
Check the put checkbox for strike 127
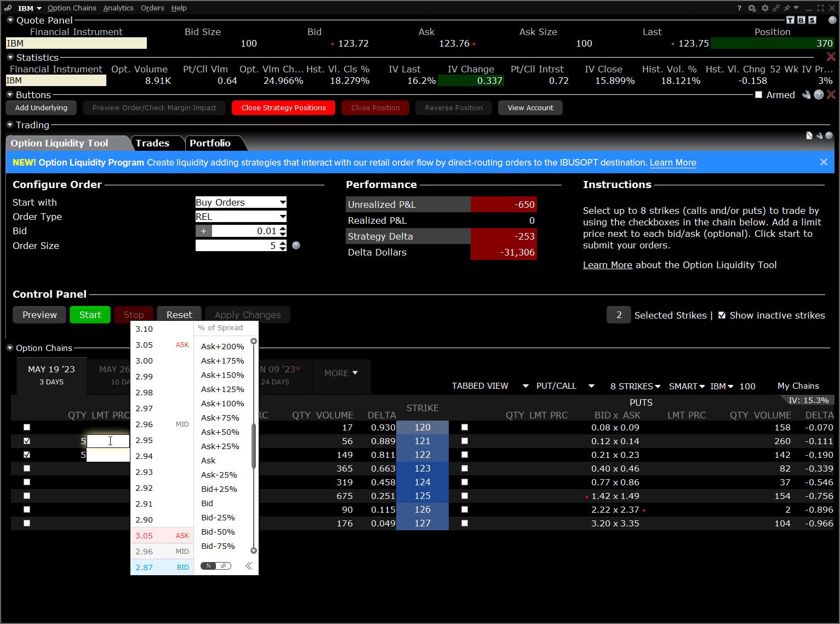coord(465,523)
